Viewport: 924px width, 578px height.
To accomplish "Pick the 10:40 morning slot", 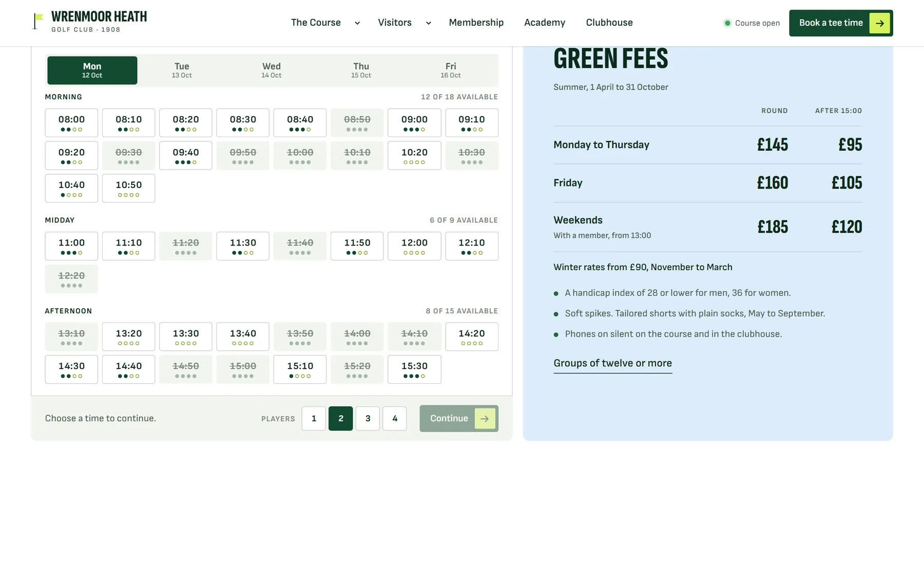I will click(x=71, y=188).
